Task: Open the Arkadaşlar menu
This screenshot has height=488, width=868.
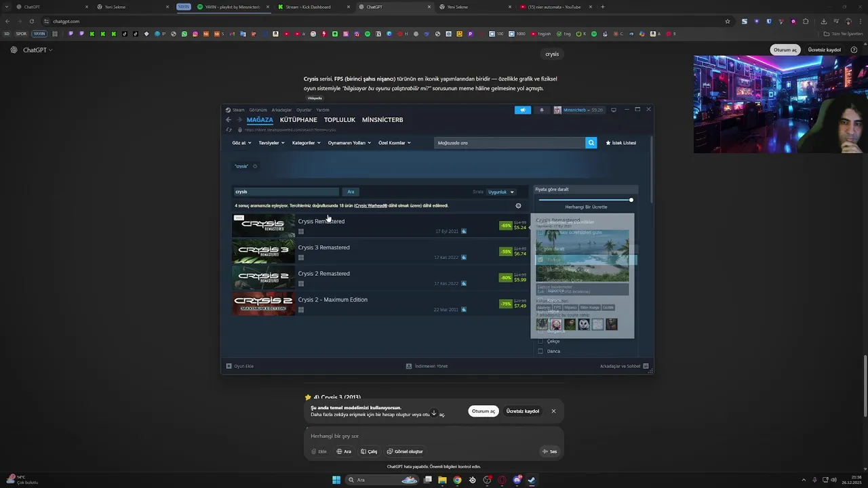Action: (x=281, y=110)
